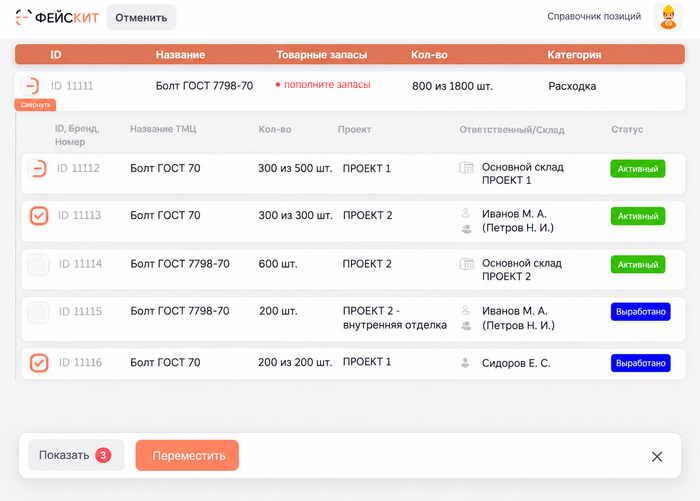Viewport: 700px width, 501px height.
Task: Click red dot before пополните запасы
Action: 278,84
